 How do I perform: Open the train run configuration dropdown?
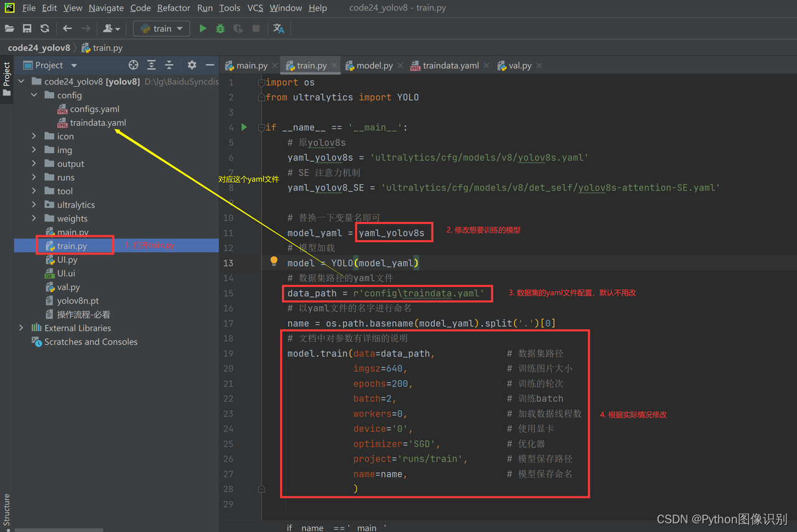click(161, 29)
